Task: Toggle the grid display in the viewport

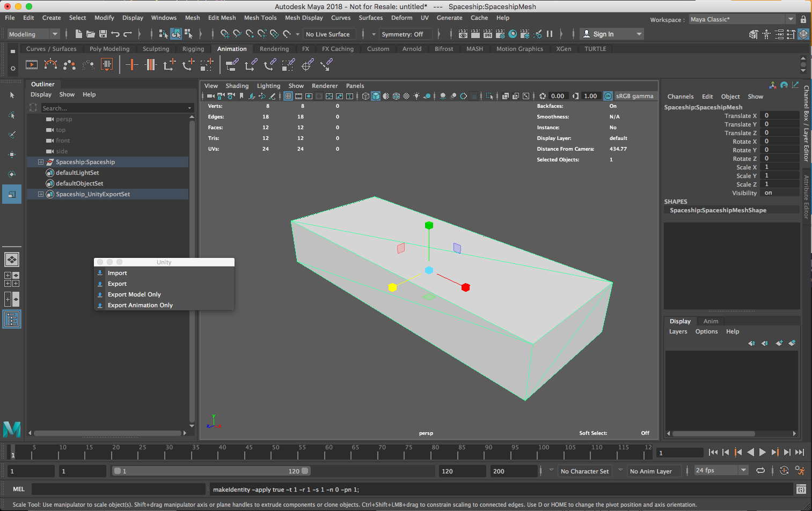Action: tap(287, 96)
